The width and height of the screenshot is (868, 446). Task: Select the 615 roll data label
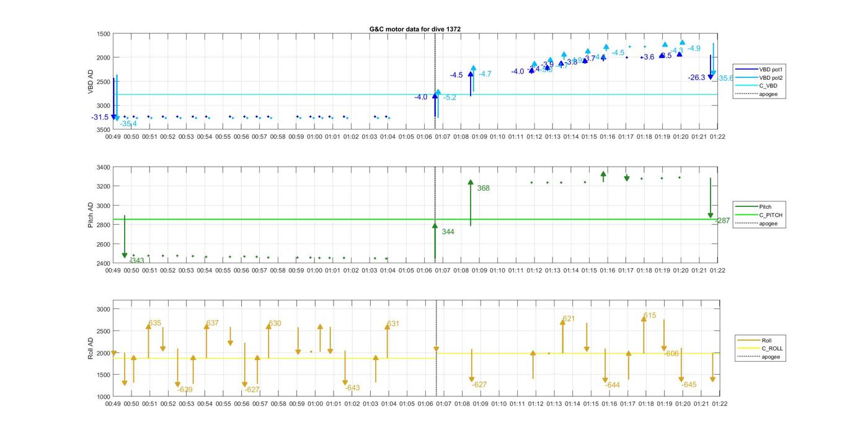click(x=649, y=316)
